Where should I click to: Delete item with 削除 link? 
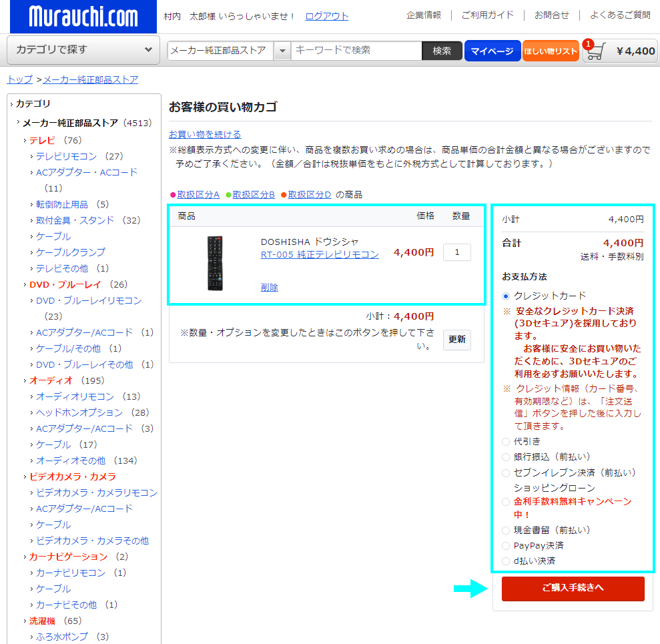point(270,288)
